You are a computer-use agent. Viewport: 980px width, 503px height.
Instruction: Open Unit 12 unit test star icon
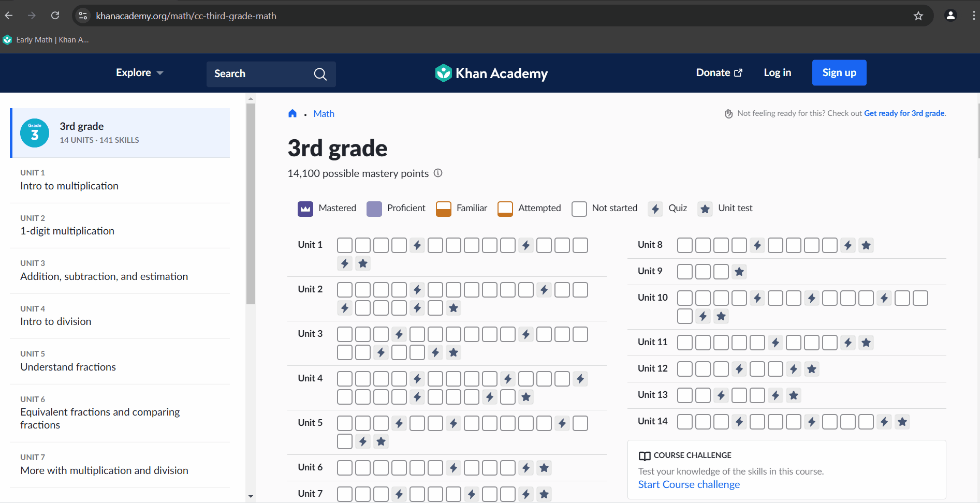click(812, 369)
